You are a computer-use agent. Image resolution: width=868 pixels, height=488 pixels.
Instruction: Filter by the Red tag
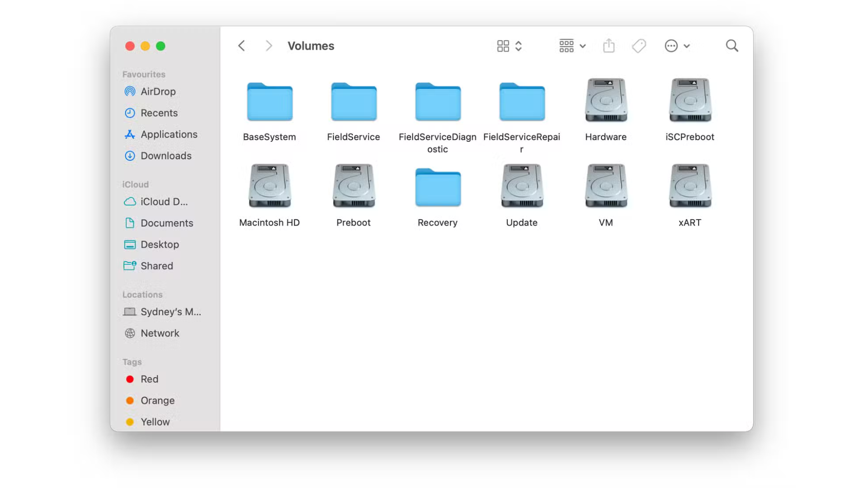tap(149, 379)
